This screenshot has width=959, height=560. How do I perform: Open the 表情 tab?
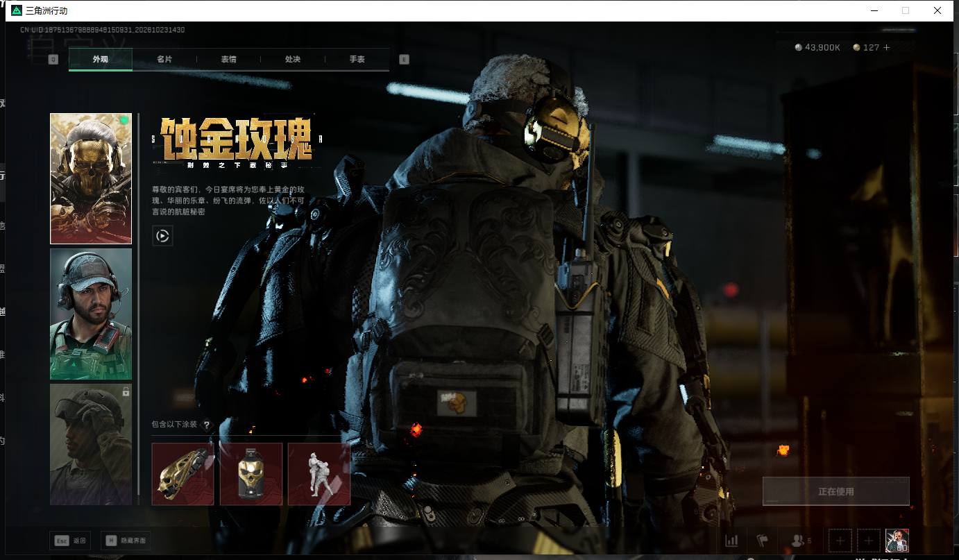(x=228, y=60)
